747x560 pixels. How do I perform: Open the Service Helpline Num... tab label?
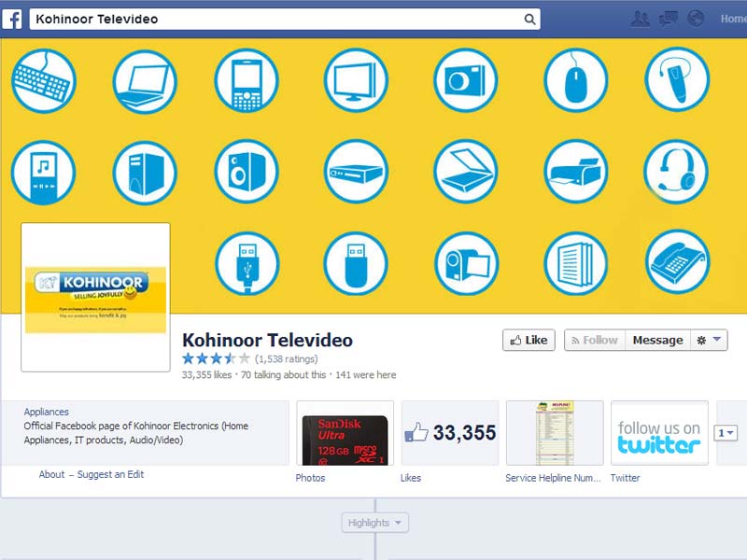click(x=553, y=478)
